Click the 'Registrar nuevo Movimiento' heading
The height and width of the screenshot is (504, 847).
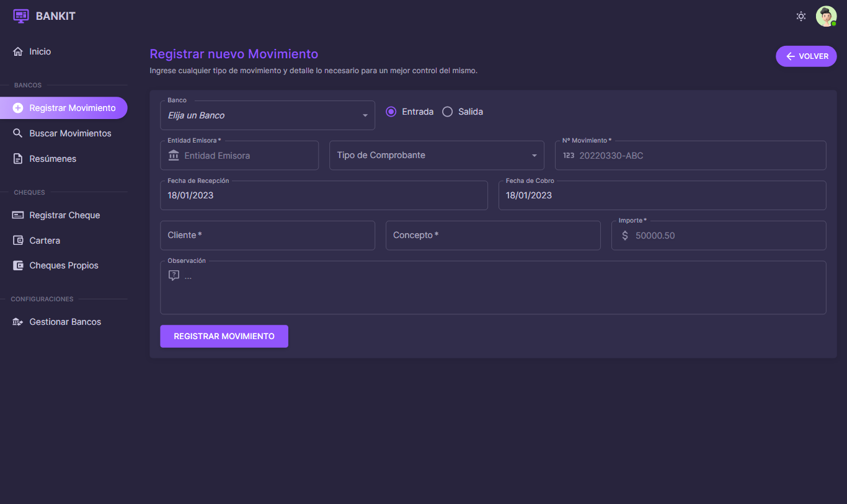(x=234, y=54)
